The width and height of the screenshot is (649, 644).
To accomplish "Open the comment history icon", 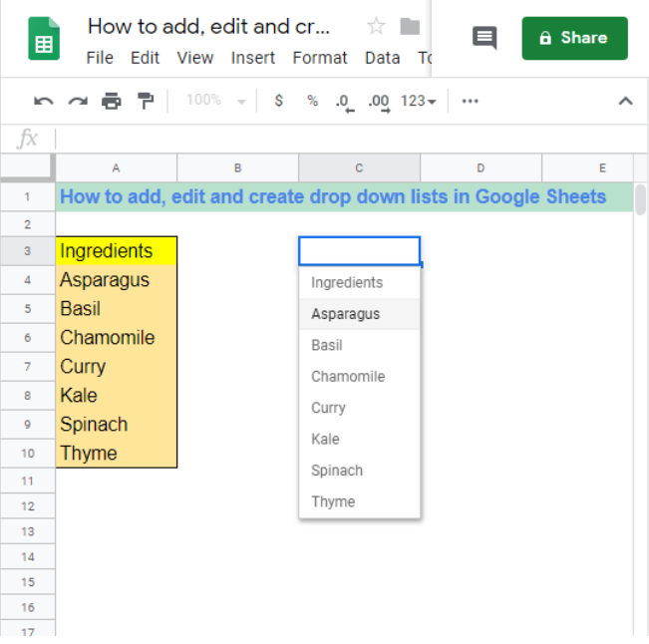I will click(485, 38).
